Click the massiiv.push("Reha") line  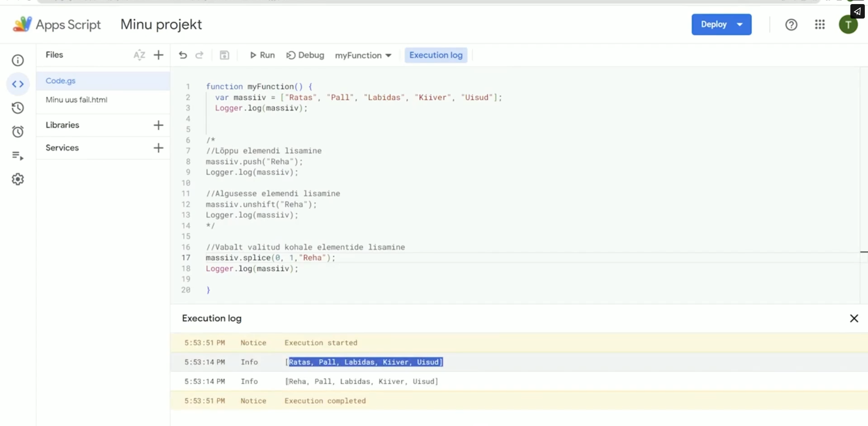click(254, 162)
